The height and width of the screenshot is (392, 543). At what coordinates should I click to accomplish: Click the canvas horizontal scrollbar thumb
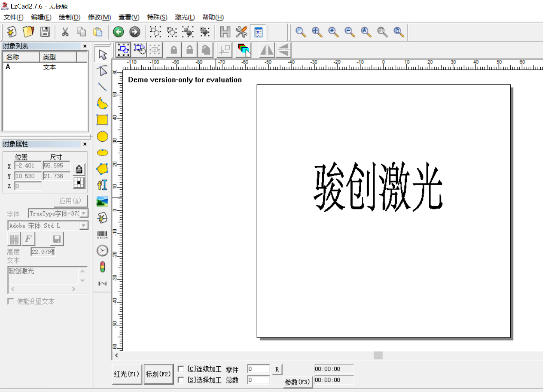click(378, 355)
